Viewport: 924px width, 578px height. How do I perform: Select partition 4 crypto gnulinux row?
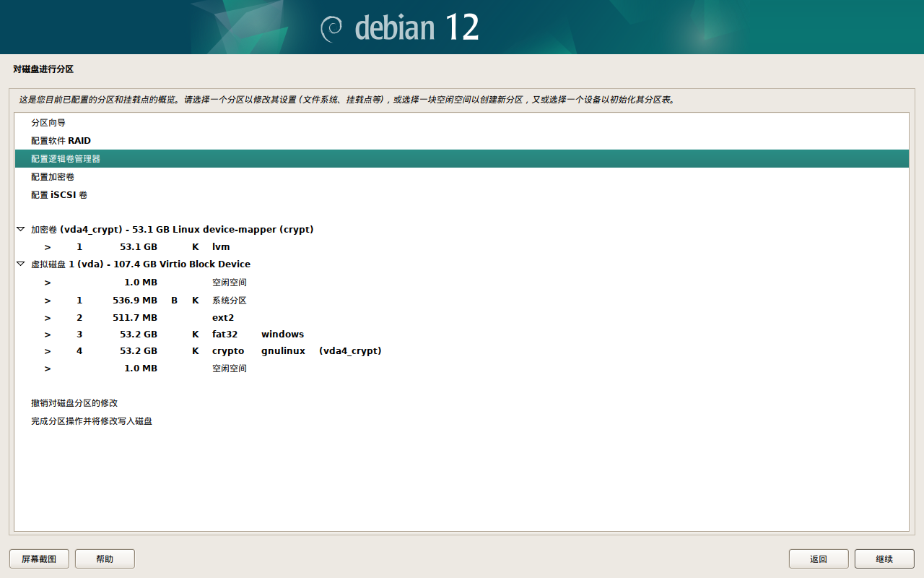click(462, 350)
